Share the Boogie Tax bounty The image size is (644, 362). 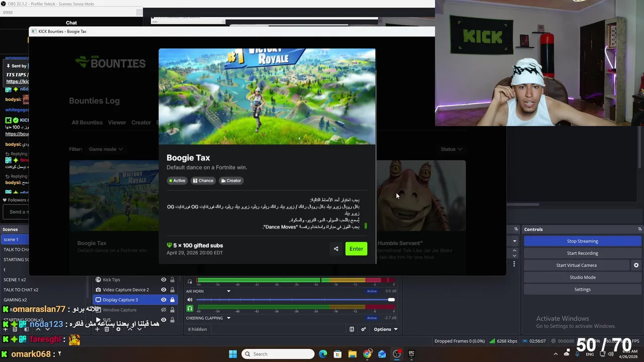pos(336,249)
